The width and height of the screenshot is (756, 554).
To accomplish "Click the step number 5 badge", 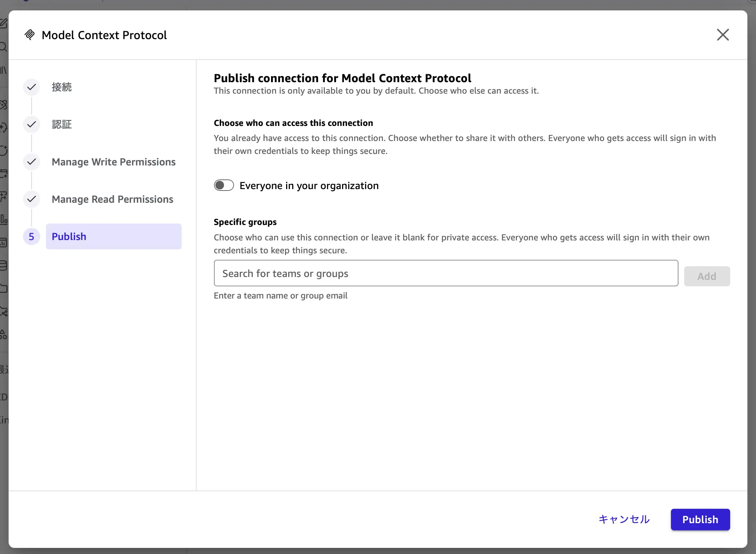I will tap(32, 236).
